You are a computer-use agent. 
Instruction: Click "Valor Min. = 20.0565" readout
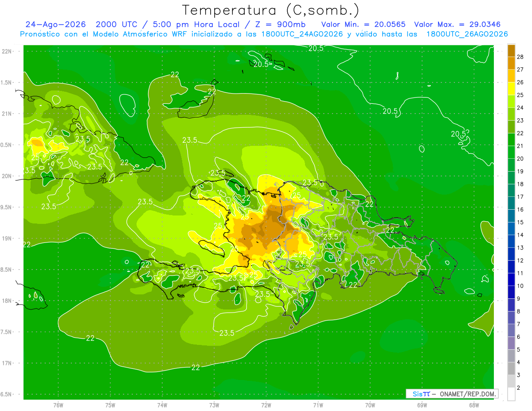click(x=363, y=24)
